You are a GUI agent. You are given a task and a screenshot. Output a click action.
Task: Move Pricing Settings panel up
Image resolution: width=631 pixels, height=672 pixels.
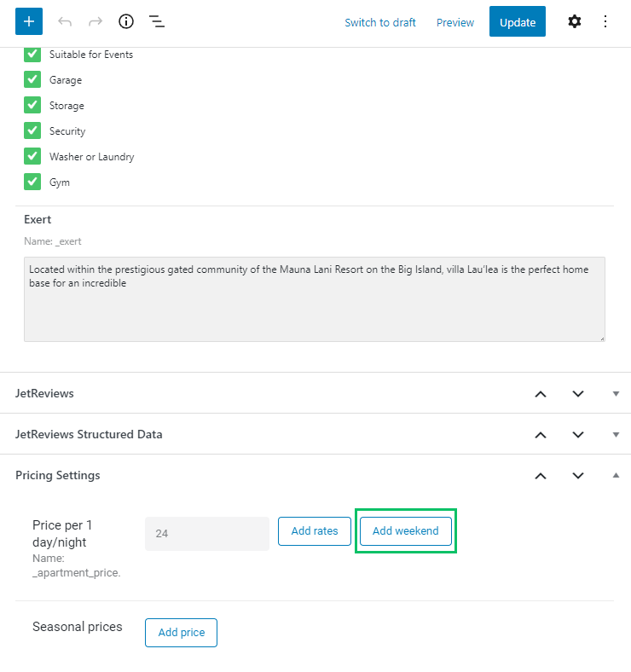(x=541, y=476)
